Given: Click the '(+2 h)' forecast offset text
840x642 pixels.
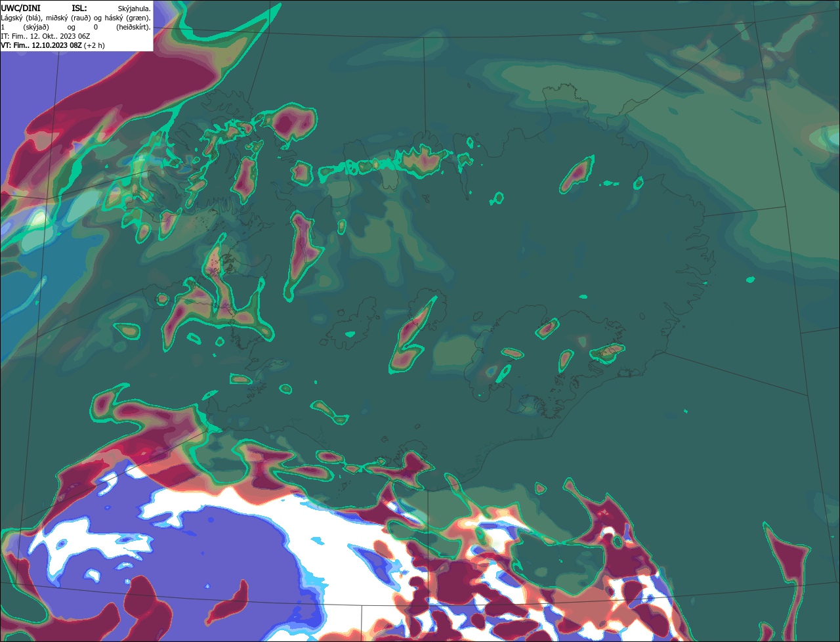Looking at the screenshot, I should (94, 45).
